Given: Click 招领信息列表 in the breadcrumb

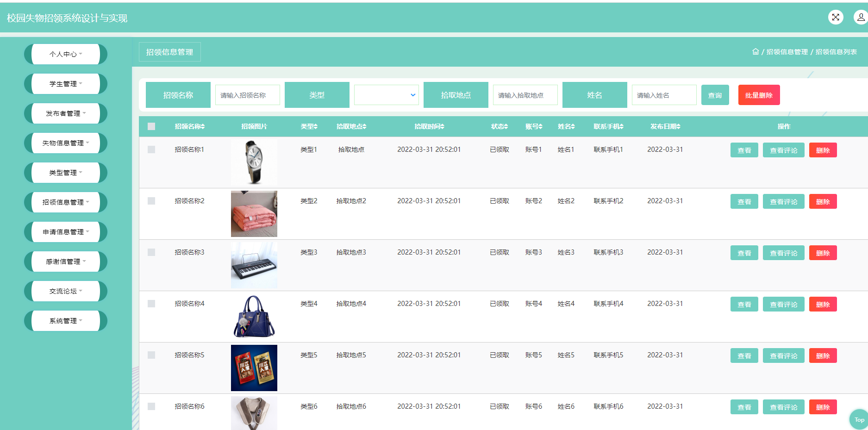Looking at the screenshot, I should click(x=836, y=52).
